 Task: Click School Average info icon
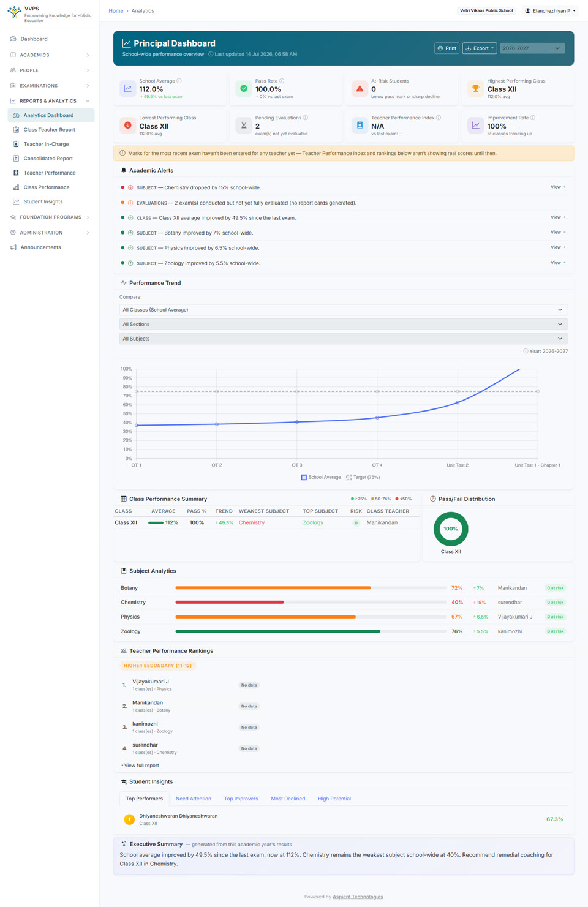179,81
